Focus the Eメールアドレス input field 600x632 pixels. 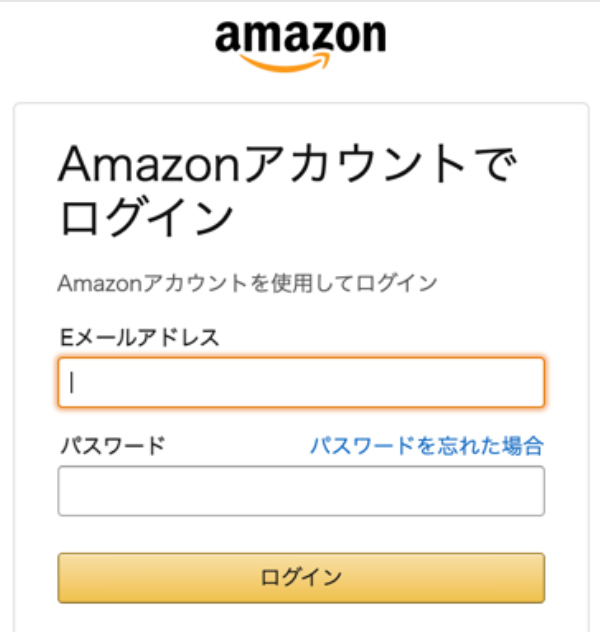301,382
